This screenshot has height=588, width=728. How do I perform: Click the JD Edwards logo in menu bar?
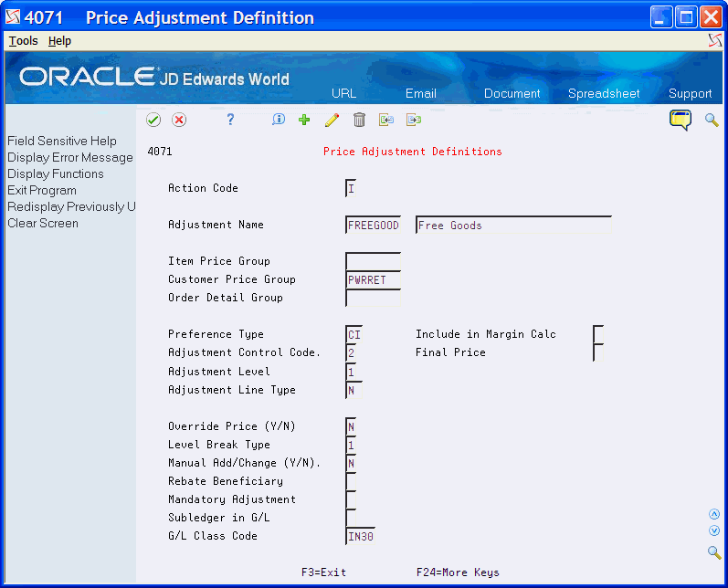(715, 41)
